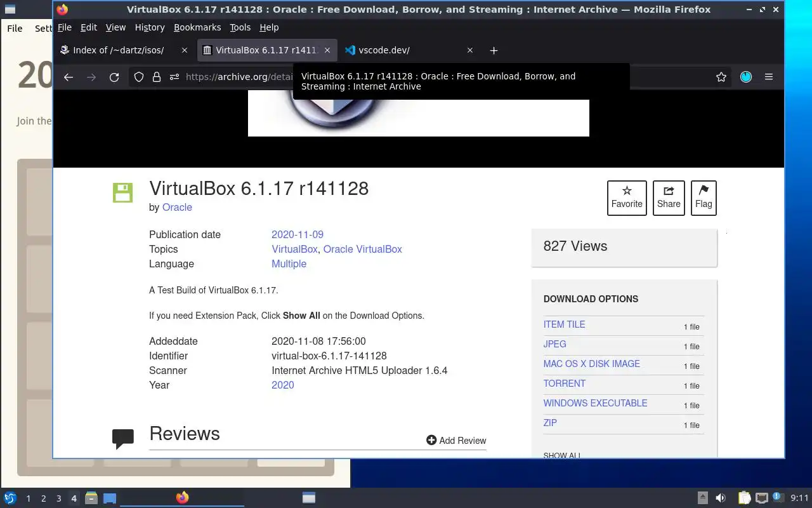Switch to Index of /~dartz/isos/ tab
Viewport: 812px width, 508px height.
[x=118, y=50]
